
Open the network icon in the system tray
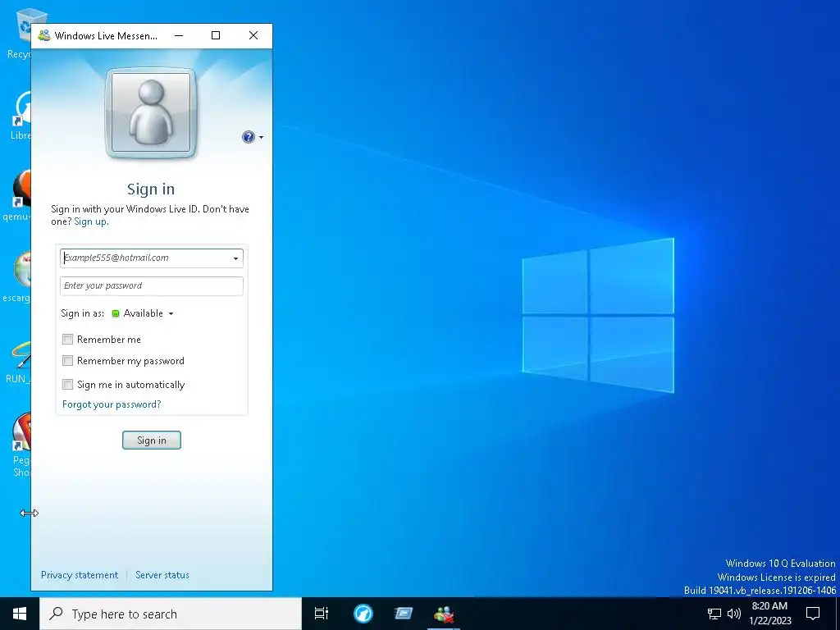(714, 614)
